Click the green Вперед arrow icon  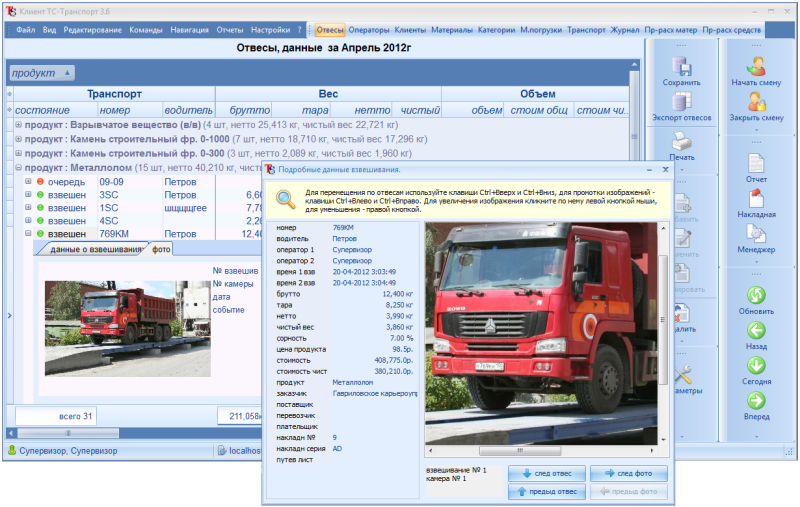pyautogui.click(x=756, y=400)
